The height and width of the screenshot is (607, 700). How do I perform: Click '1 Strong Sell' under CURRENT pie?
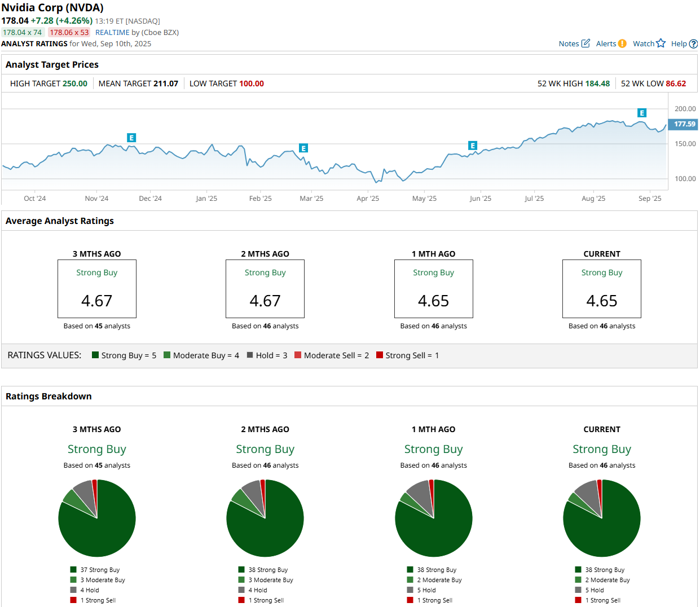(597, 600)
